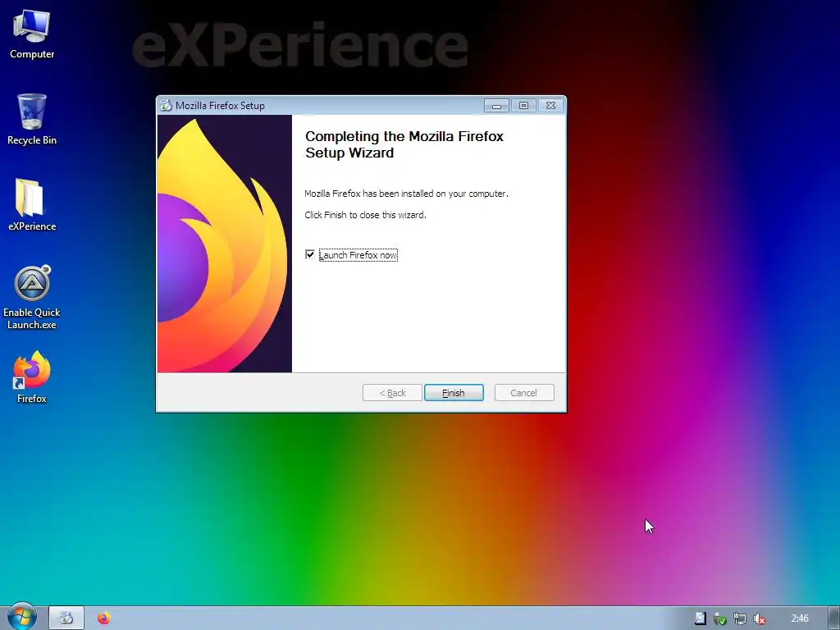Close the Mozilla Firefox Setup window
Image resolution: width=840 pixels, height=630 pixels.
(550, 106)
